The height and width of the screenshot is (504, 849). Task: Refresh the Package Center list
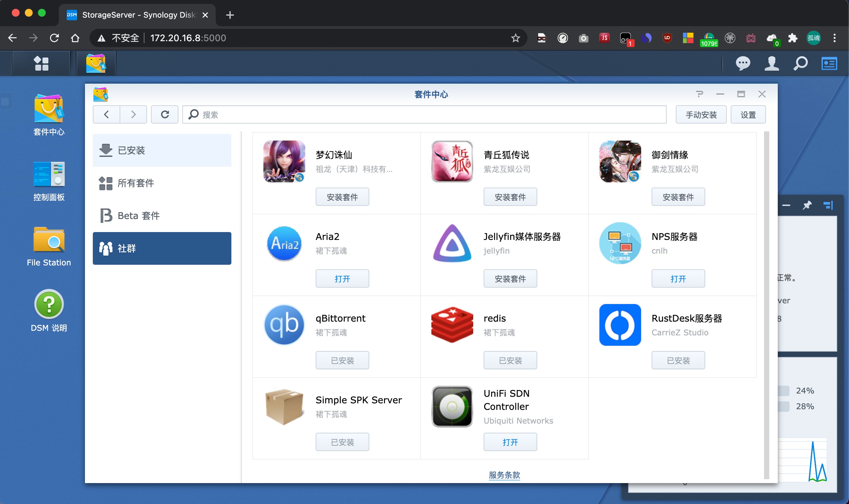pos(165,114)
